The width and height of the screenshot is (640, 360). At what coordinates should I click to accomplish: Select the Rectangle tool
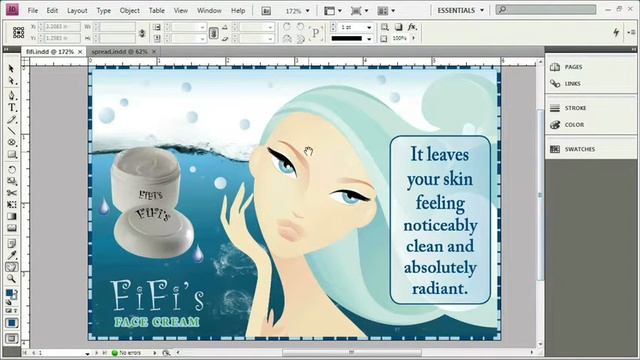[11, 154]
